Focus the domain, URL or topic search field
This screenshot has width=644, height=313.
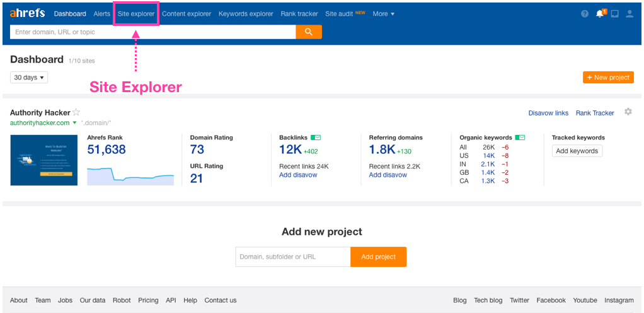(x=152, y=32)
